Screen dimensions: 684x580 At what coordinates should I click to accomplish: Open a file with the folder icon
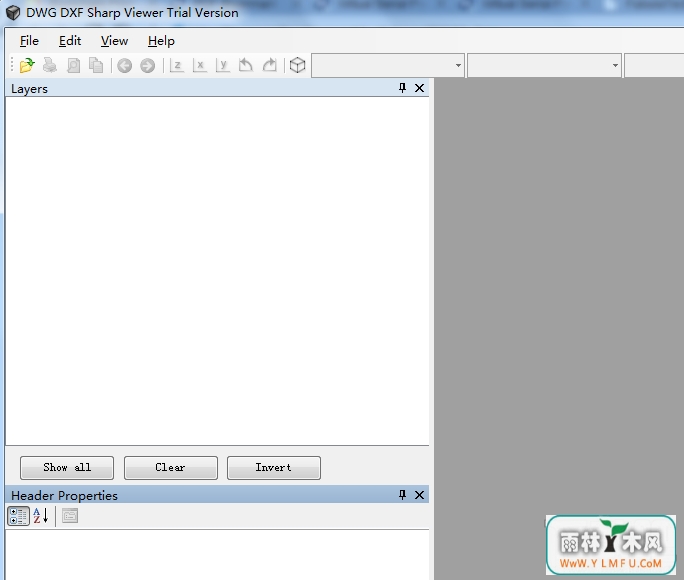(27, 65)
